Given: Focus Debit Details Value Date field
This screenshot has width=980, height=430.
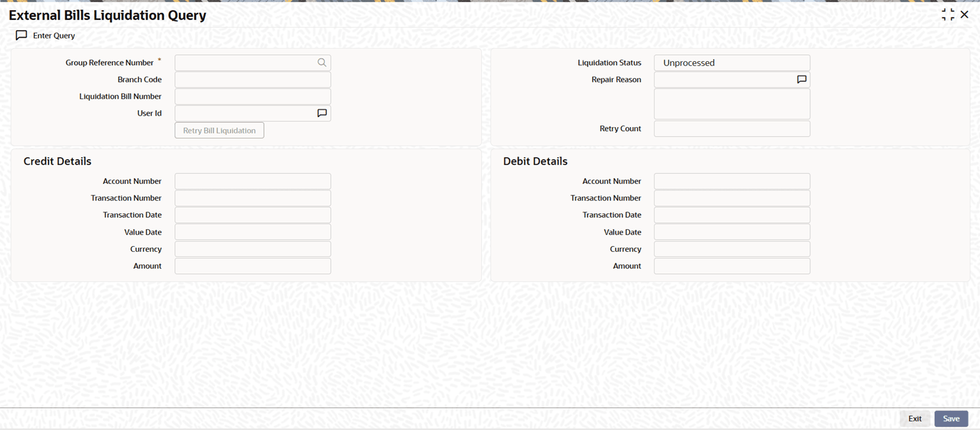Looking at the screenshot, I should [x=732, y=232].
